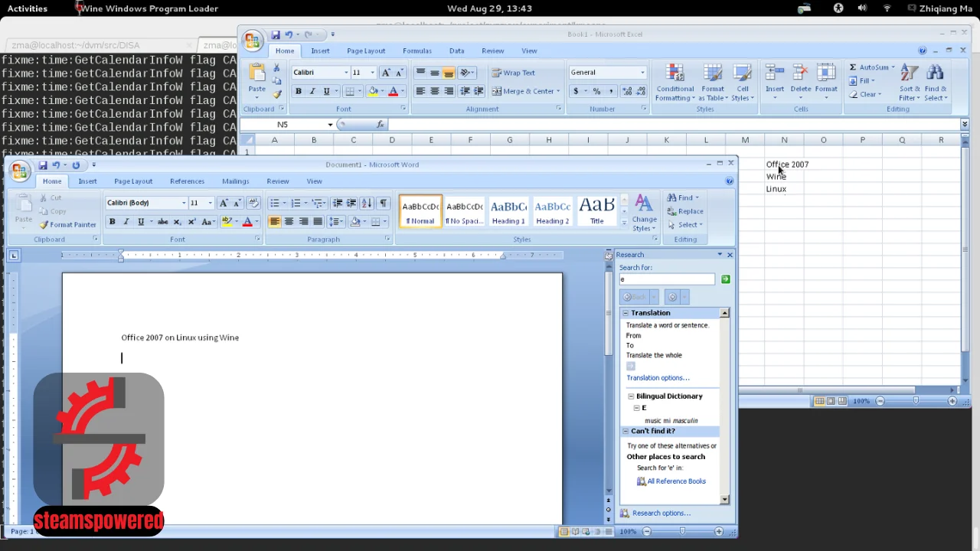Apply text highlight color in Word

227,222
